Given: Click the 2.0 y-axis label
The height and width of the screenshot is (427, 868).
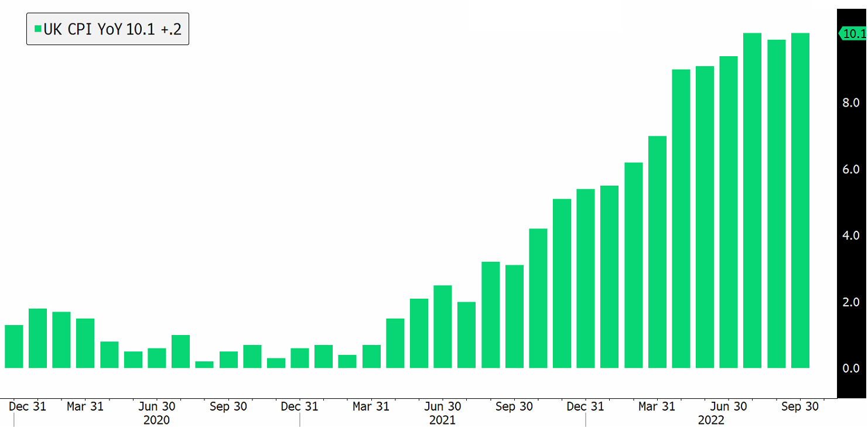Looking at the screenshot, I should point(850,302).
